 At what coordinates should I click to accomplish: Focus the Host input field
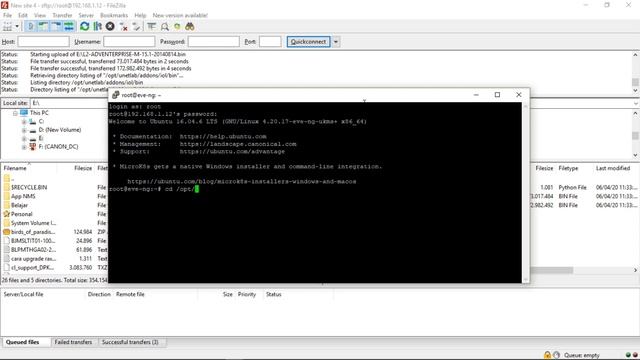44,42
